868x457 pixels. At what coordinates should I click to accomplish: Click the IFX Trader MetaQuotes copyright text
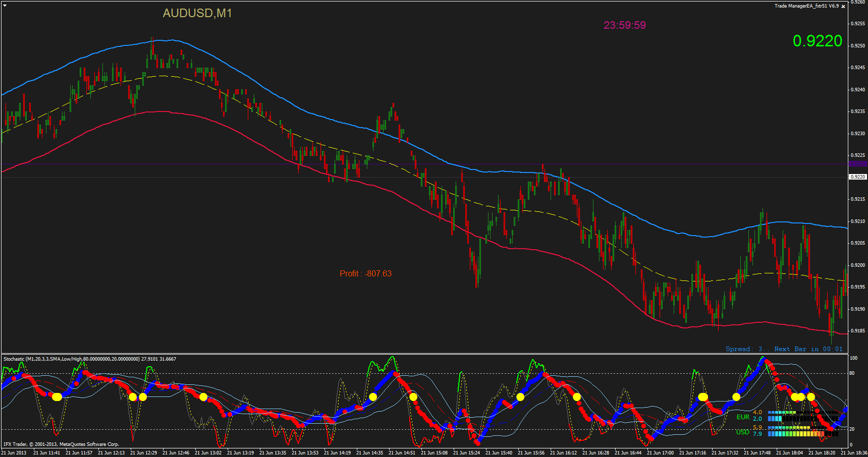click(61, 444)
